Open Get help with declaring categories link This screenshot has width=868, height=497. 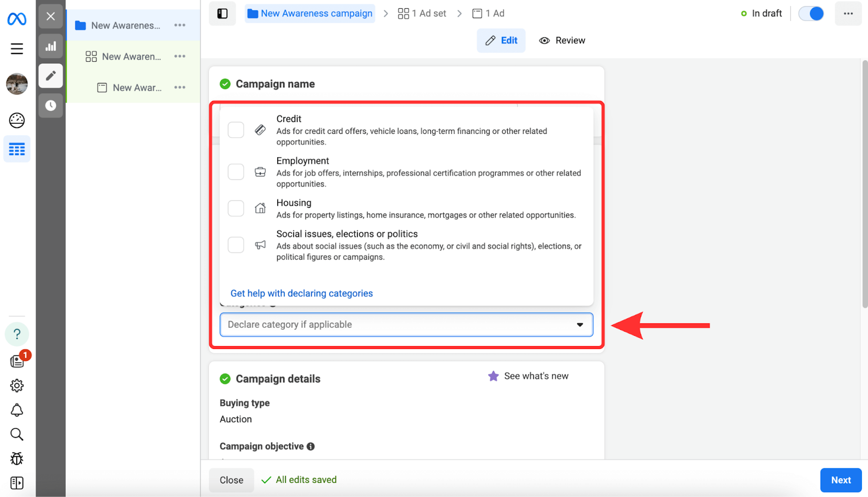coord(302,294)
